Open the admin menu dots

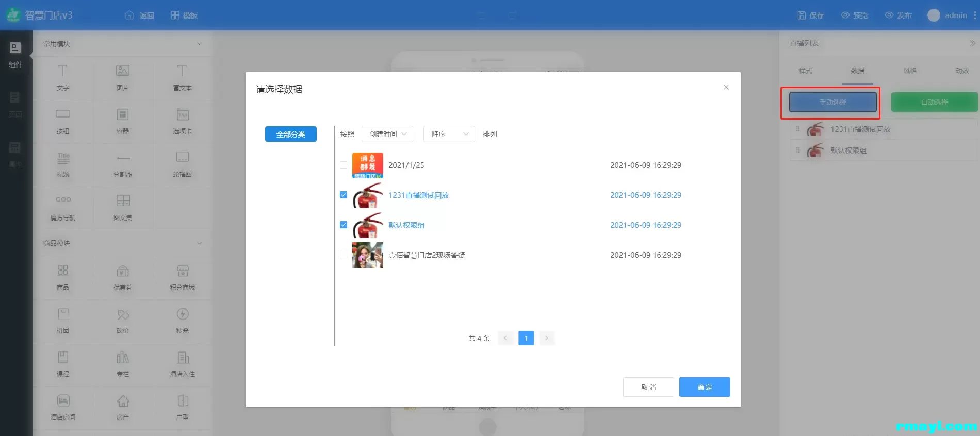click(x=975, y=15)
